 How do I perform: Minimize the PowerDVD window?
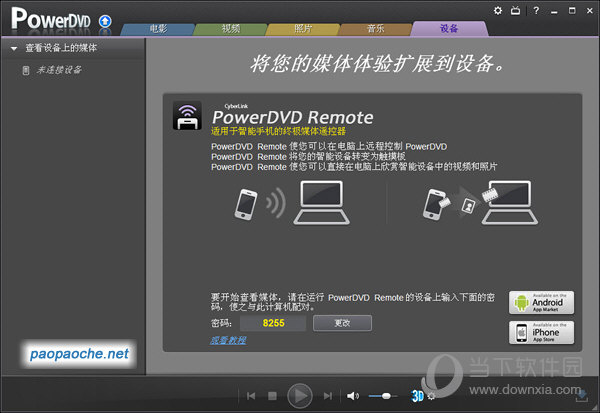tap(554, 11)
